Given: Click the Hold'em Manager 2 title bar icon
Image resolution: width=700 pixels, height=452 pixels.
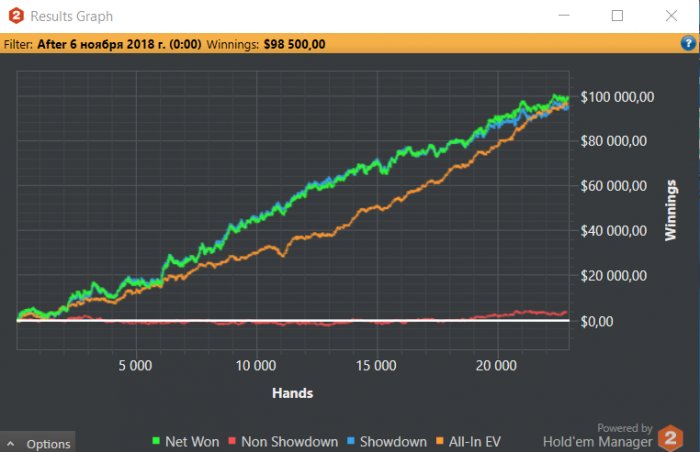Looking at the screenshot, I should tap(16, 16).
